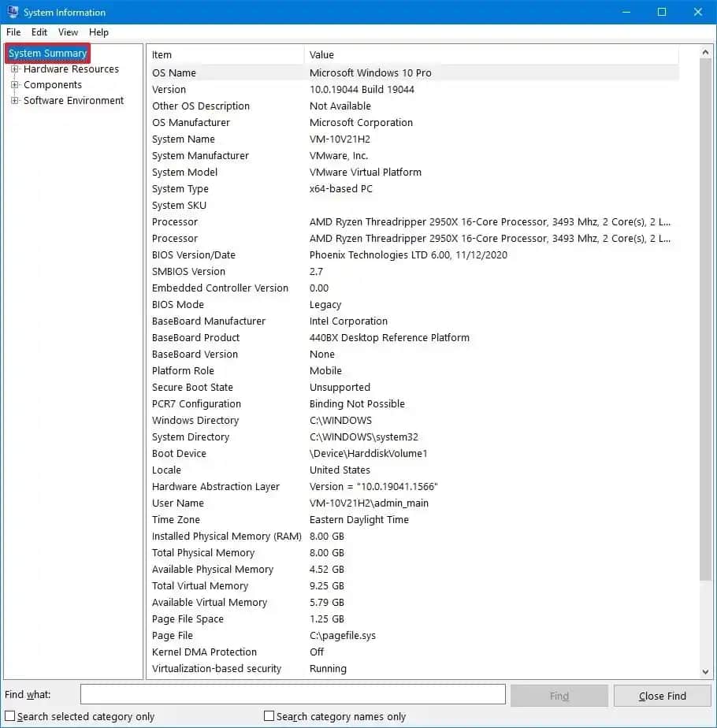717x728 pixels.
Task: Expand the Hardware Resources tree node
Action: 14,69
